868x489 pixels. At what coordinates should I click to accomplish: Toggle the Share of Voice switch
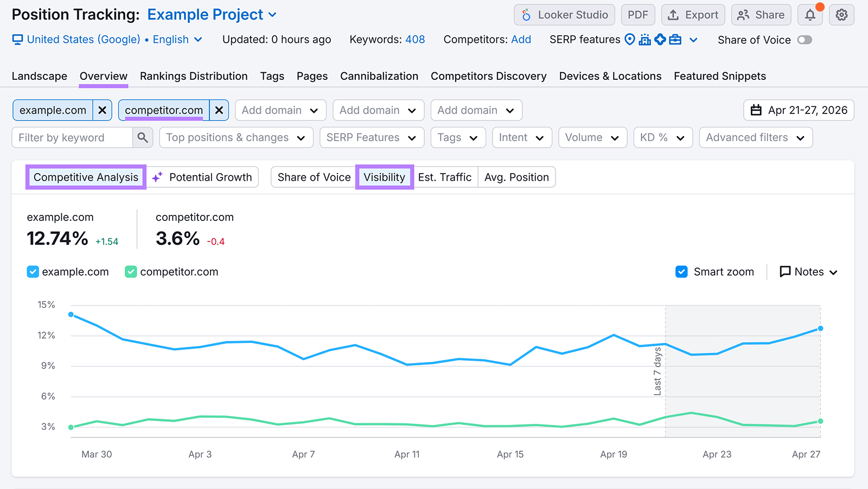coord(805,40)
